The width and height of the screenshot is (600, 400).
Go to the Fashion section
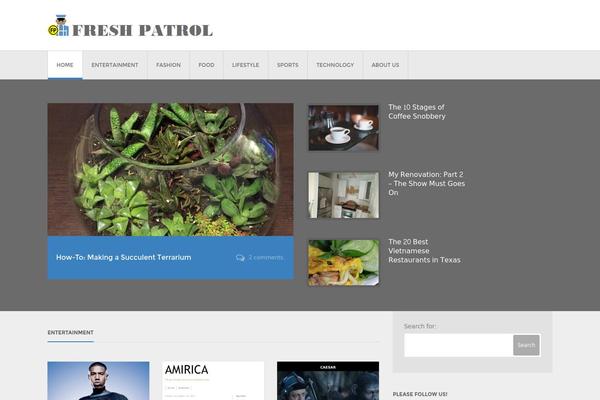(x=168, y=65)
